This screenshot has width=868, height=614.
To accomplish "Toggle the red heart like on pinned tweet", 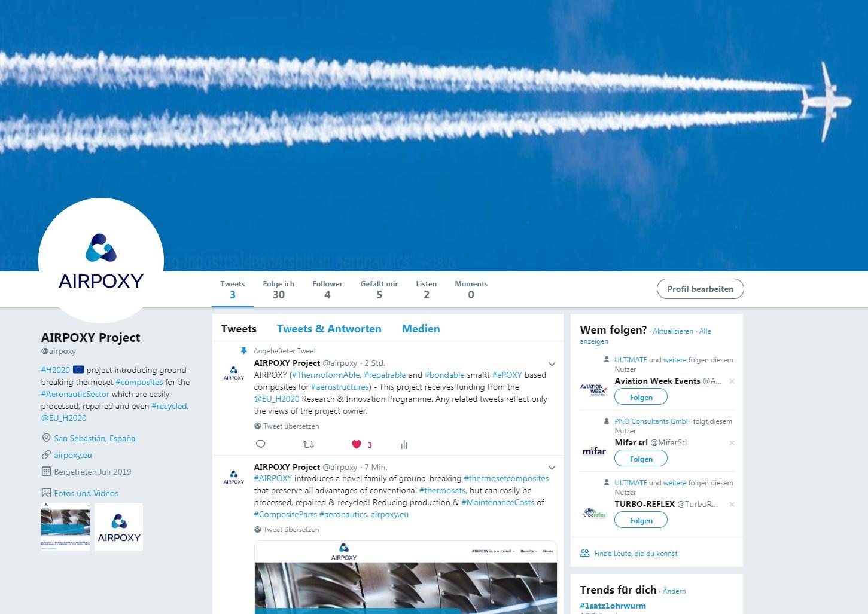I will (357, 444).
